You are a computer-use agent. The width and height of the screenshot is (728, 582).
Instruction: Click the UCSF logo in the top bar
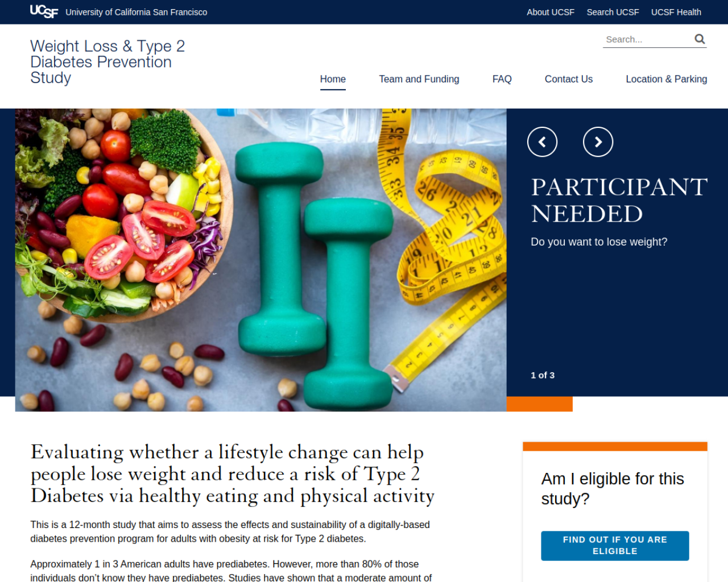click(44, 11)
